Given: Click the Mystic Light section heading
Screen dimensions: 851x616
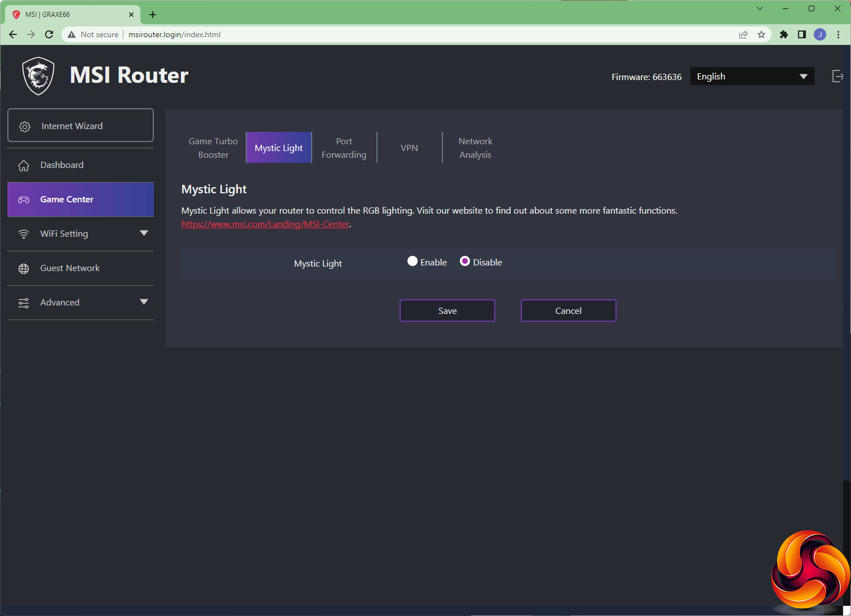Looking at the screenshot, I should click(214, 189).
